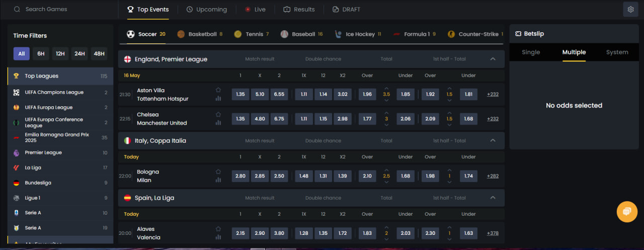Click the UEFA Champions League logo icon

[17, 92]
